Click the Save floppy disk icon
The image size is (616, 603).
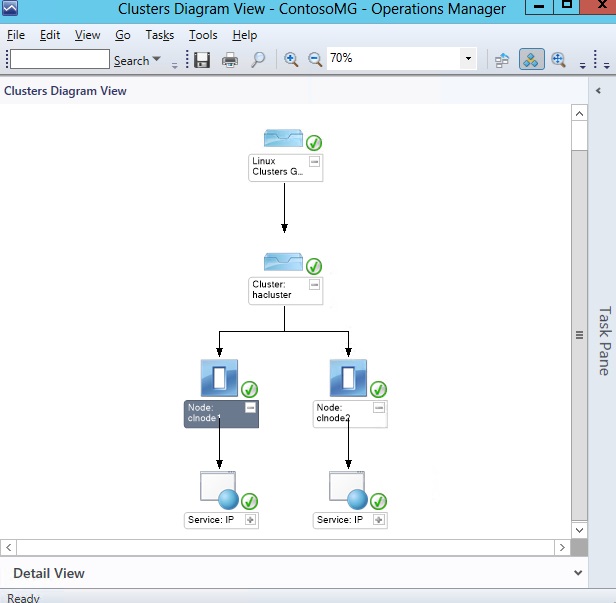pos(202,60)
